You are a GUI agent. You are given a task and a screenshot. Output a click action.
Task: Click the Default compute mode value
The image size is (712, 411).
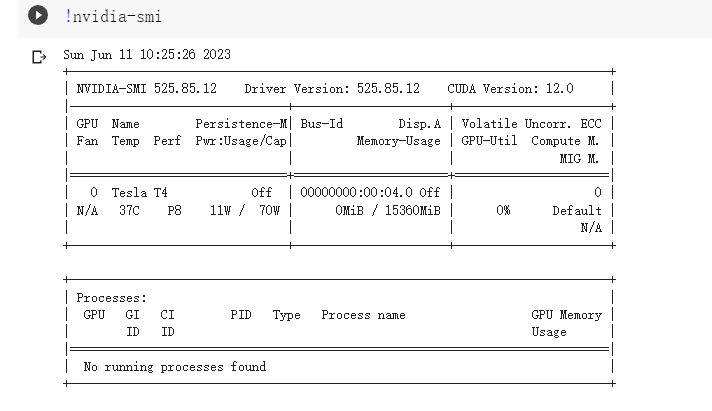(x=576, y=211)
